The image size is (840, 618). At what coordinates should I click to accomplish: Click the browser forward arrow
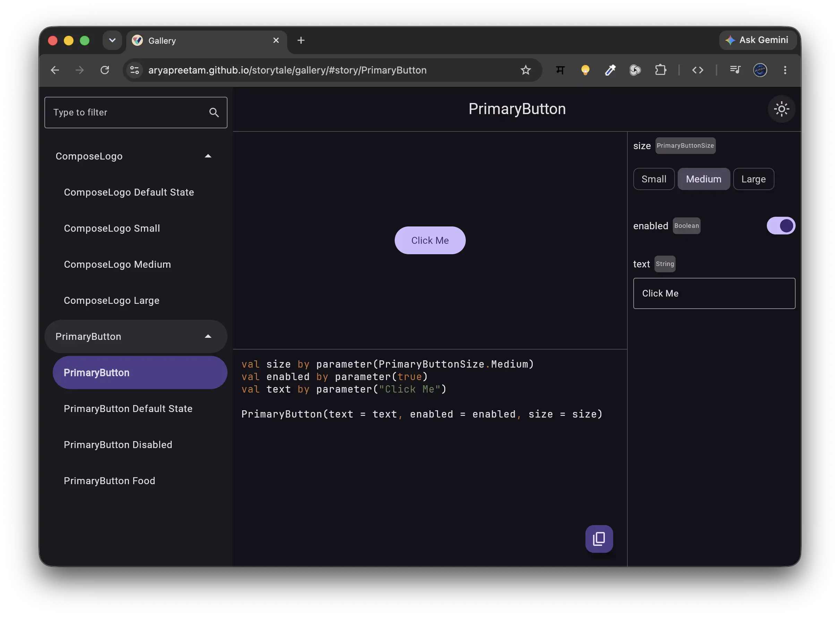tap(80, 70)
